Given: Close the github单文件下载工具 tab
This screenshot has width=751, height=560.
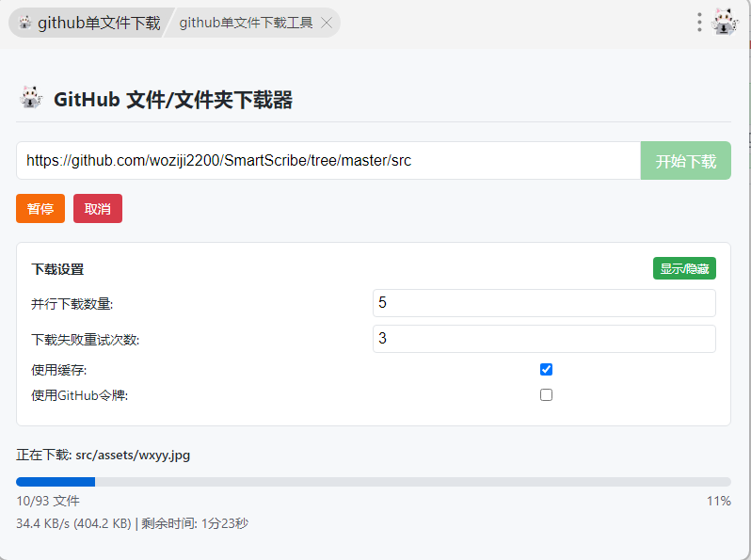Looking at the screenshot, I should point(327,23).
